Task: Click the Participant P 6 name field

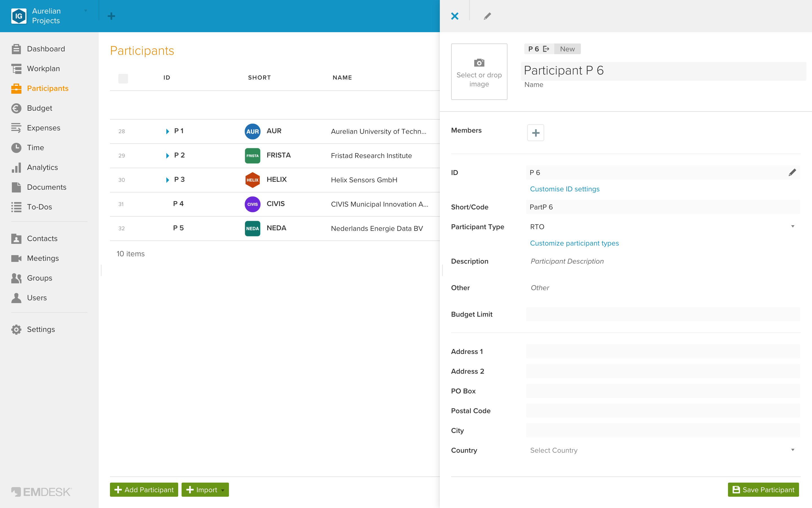Action: pos(663,71)
